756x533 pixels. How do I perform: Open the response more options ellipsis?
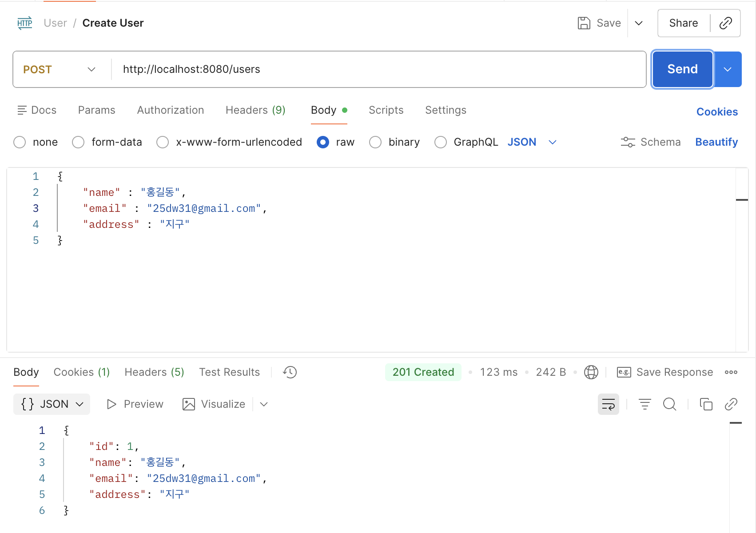[x=731, y=372]
